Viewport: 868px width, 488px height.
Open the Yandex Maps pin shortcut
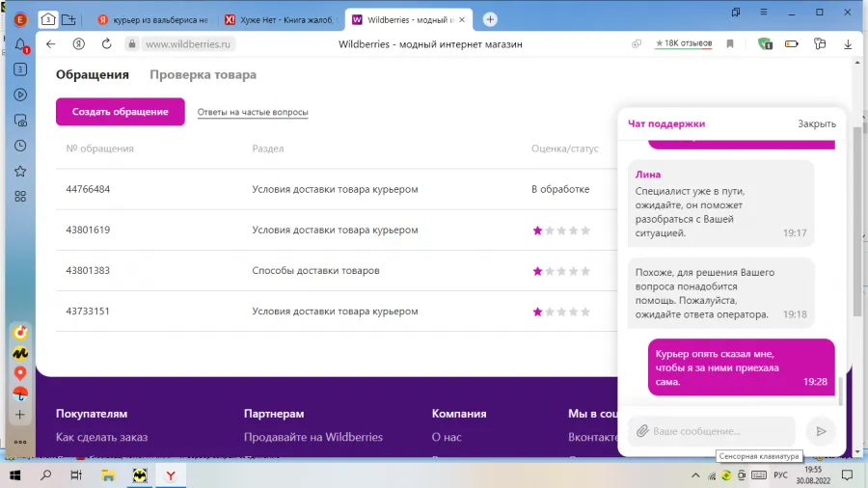20,373
